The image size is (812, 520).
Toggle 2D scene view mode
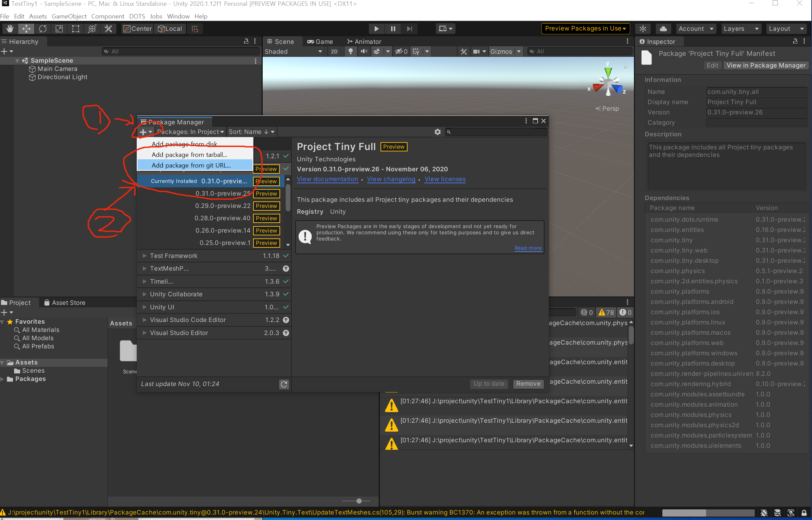[334, 52]
